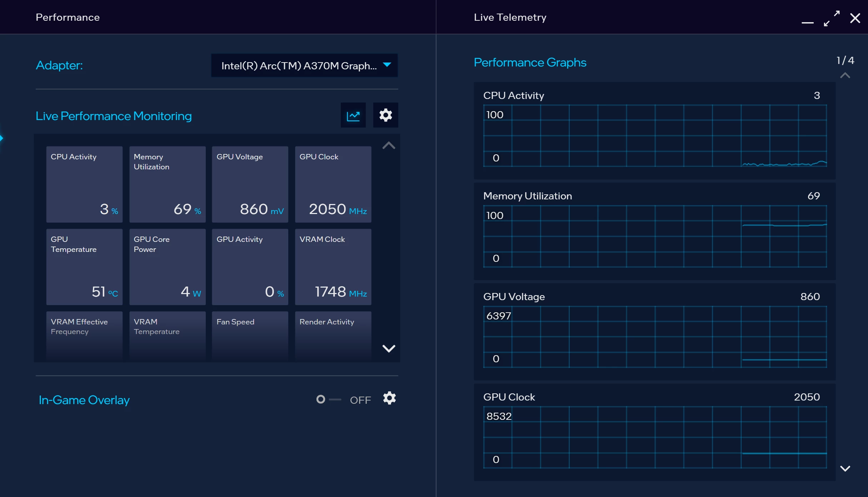
Task: Click the Memory Utilization tile
Action: click(167, 184)
